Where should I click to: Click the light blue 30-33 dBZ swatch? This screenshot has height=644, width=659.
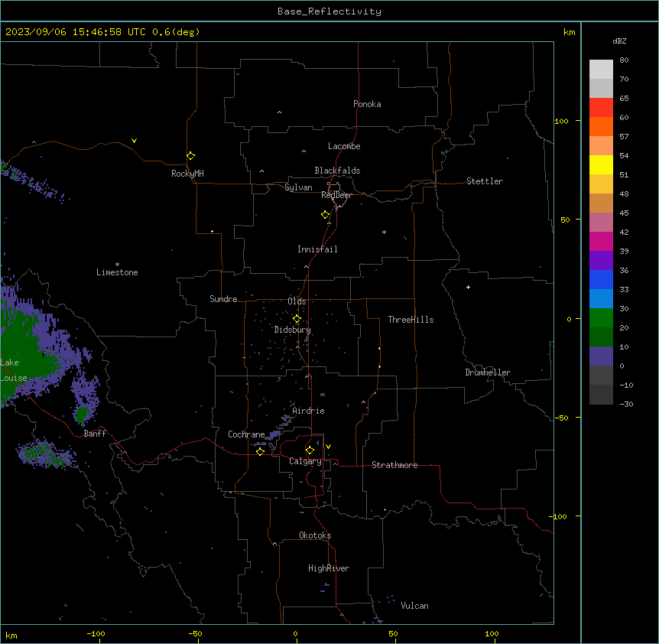(601, 298)
